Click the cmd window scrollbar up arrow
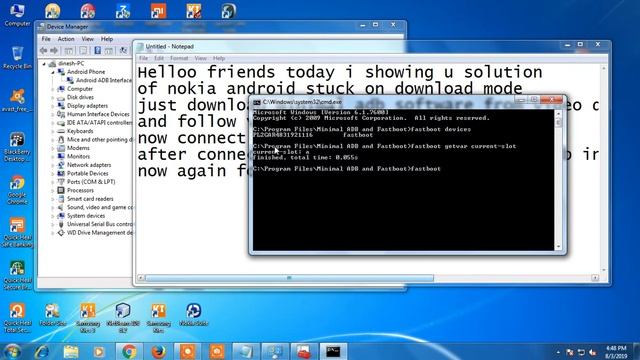Viewport: 640px width, 360px height. [558, 114]
